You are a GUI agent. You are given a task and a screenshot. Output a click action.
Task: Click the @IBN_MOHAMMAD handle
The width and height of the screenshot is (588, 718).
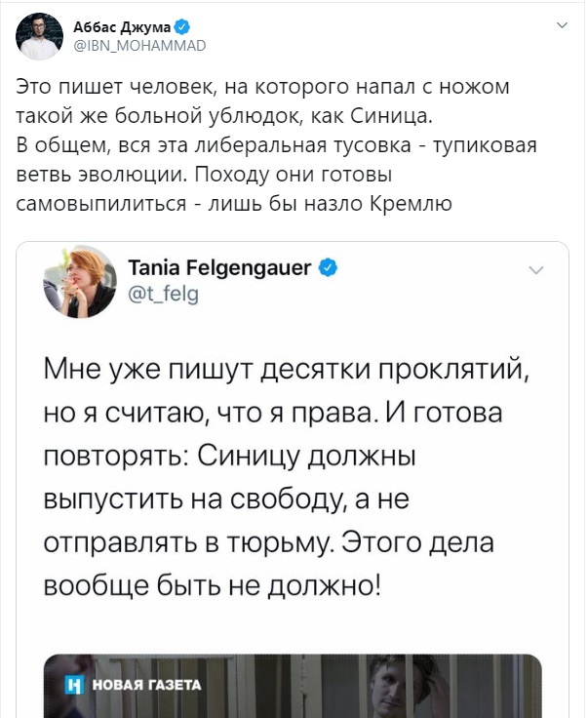click(x=139, y=46)
